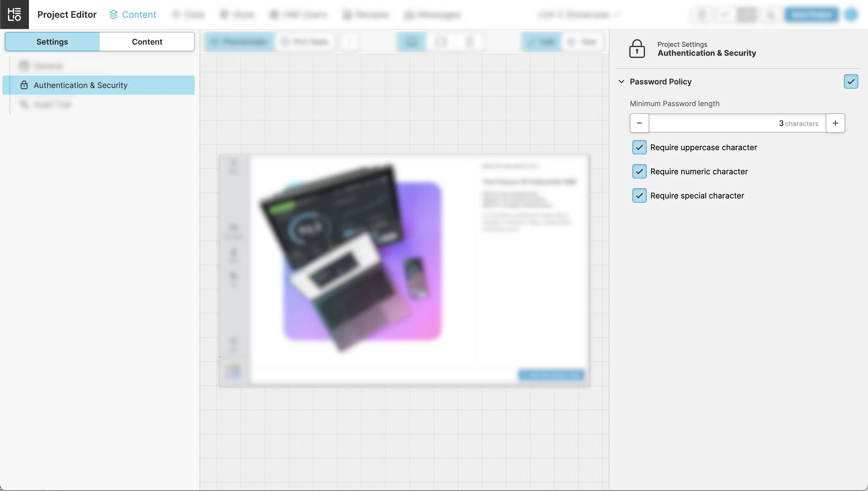868x491 pixels.
Task: Uncheck Require numeric character
Action: point(639,172)
